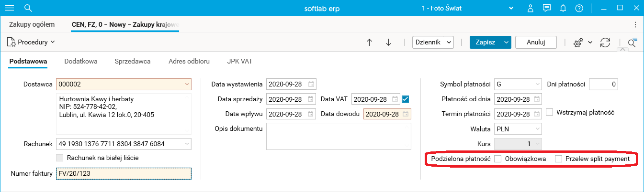The width and height of the screenshot is (644, 192).
Task: Move to previous record with up arrow
Action: (x=369, y=42)
